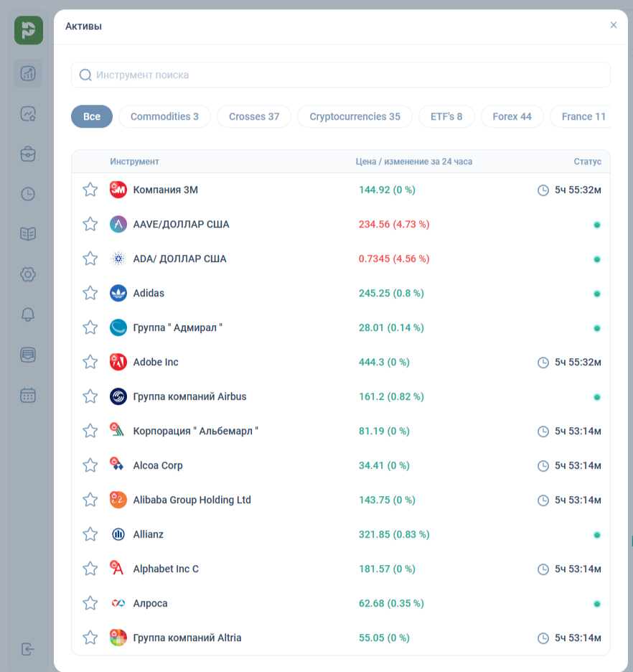Click the AAVE coin logo icon

pos(118,224)
